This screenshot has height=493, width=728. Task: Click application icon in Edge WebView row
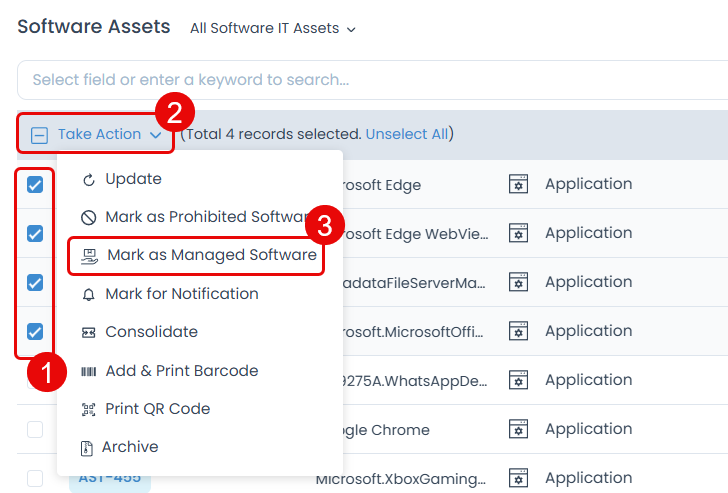click(519, 233)
